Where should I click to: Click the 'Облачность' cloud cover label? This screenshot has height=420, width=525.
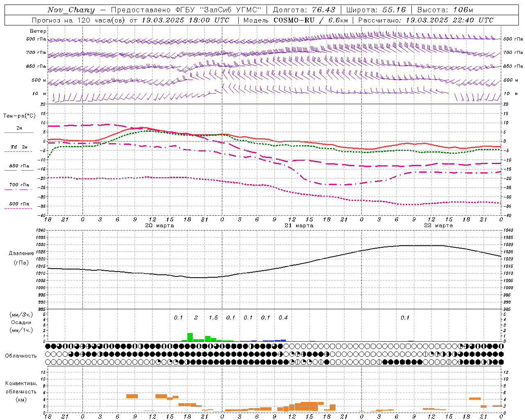tap(21, 356)
